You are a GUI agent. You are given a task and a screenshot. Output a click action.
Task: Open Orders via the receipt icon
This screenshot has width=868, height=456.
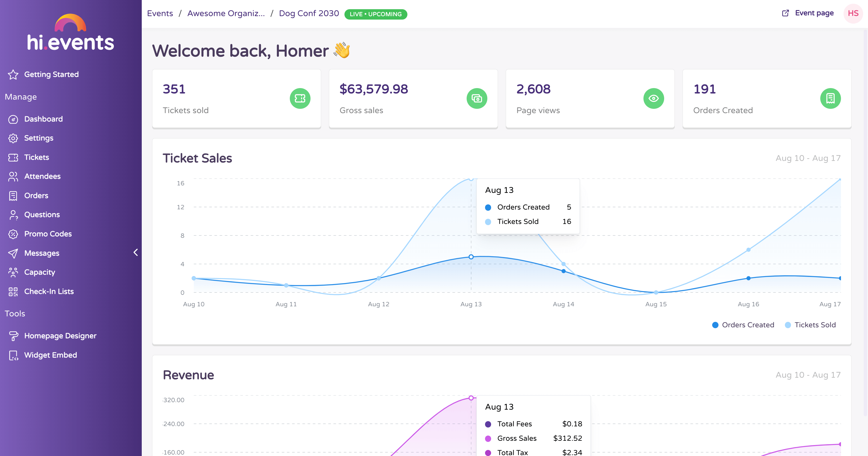[x=13, y=196]
